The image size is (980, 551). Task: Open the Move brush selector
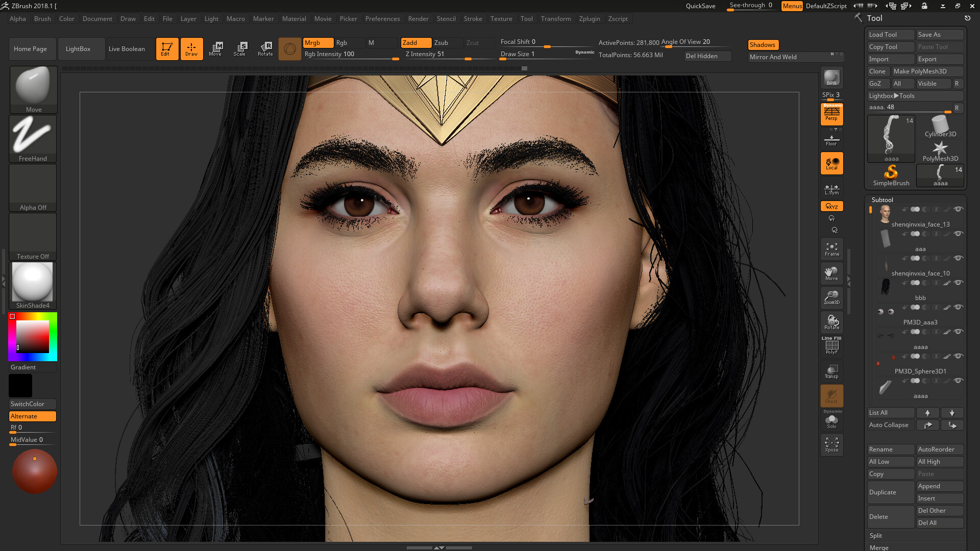click(33, 89)
